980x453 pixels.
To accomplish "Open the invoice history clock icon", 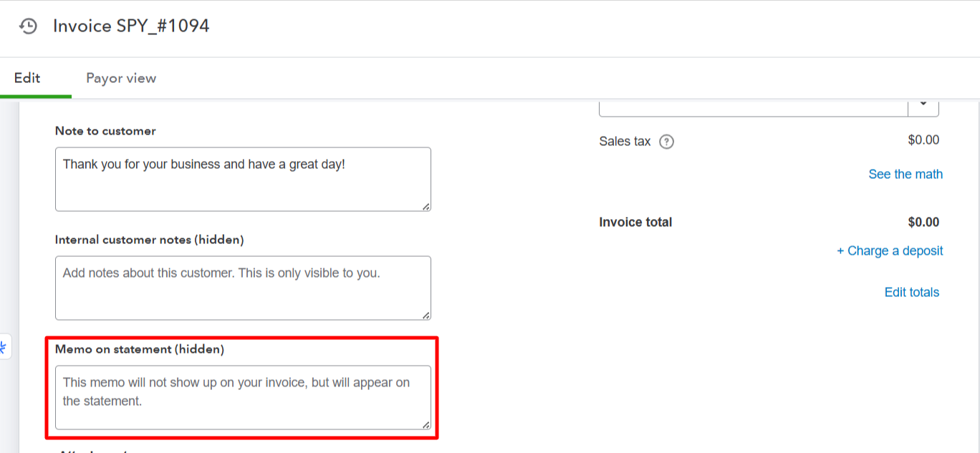I will (x=28, y=26).
